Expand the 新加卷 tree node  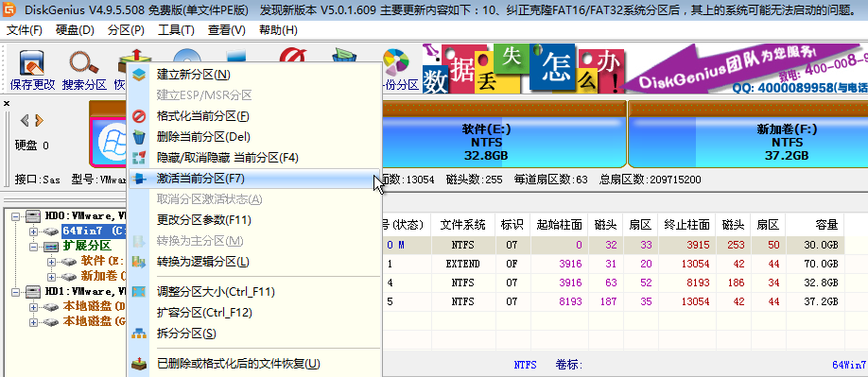point(51,276)
